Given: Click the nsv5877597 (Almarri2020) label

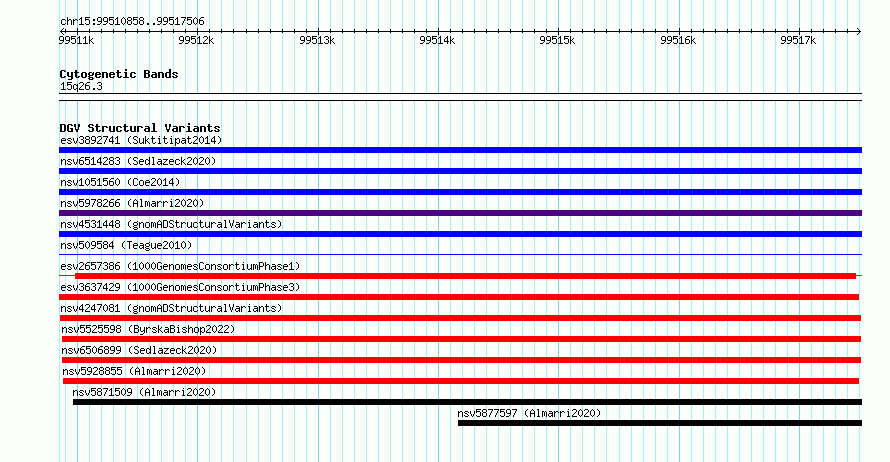Looking at the screenshot, I should [x=529, y=413].
